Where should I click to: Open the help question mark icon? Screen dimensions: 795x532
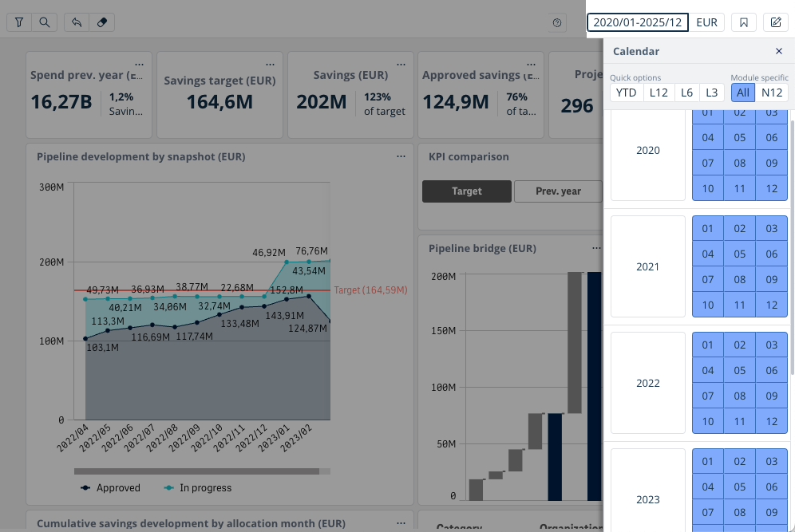point(558,22)
